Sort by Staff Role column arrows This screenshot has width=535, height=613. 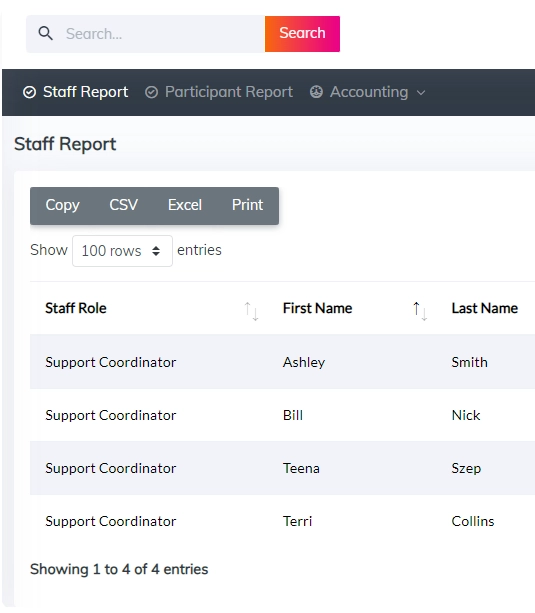pyautogui.click(x=251, y=311)
